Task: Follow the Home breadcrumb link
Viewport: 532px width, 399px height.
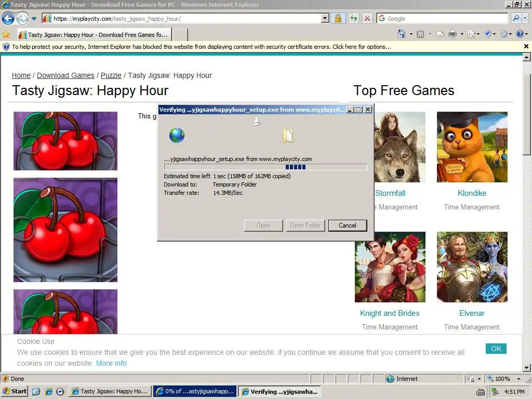Action: point(21,76)
